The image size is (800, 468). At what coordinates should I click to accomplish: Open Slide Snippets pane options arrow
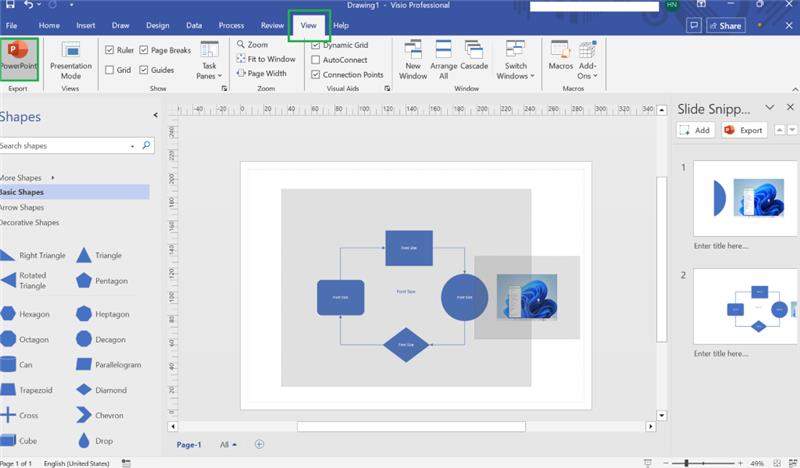(769, 108)
